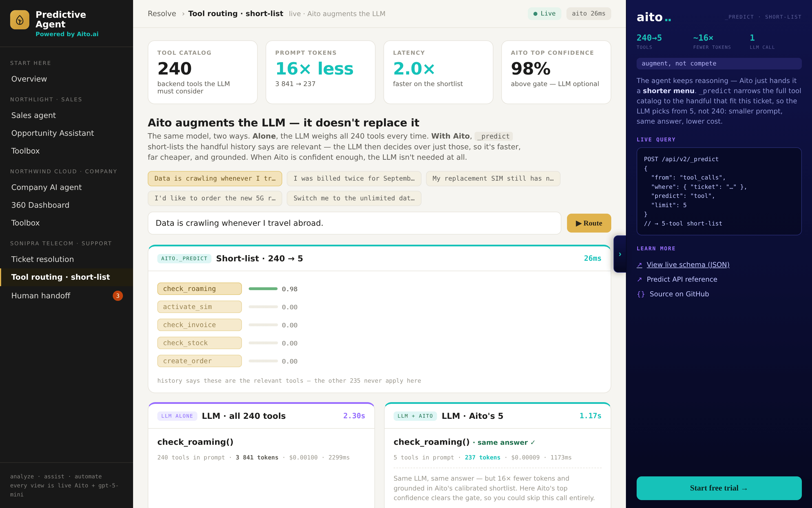Click the check_roaming confidence bar

pyautogui.click(x=263, y=289)
